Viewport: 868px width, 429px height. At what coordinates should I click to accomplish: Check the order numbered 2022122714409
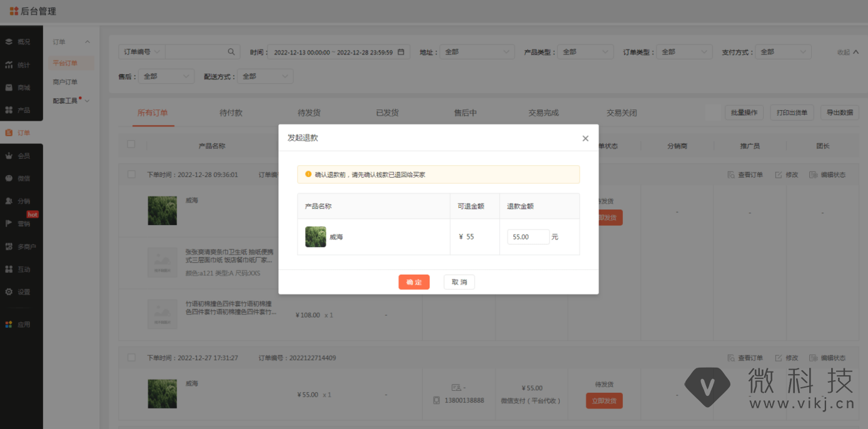point(131,358)
